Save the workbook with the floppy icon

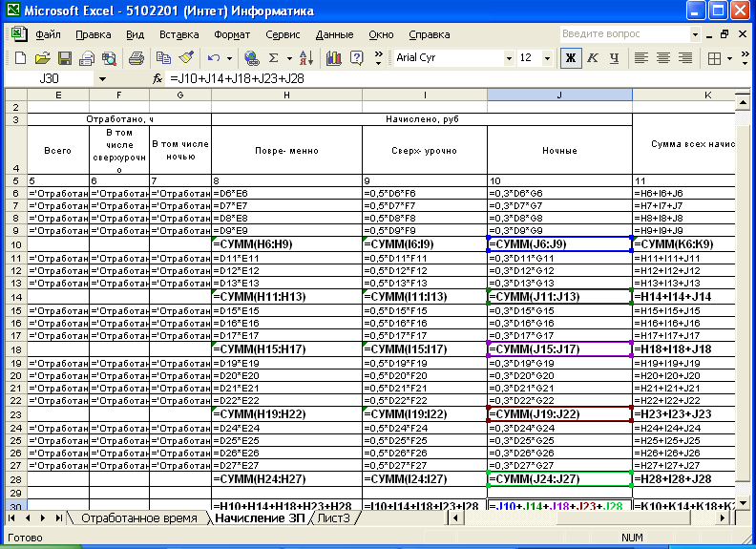[65, 58]
